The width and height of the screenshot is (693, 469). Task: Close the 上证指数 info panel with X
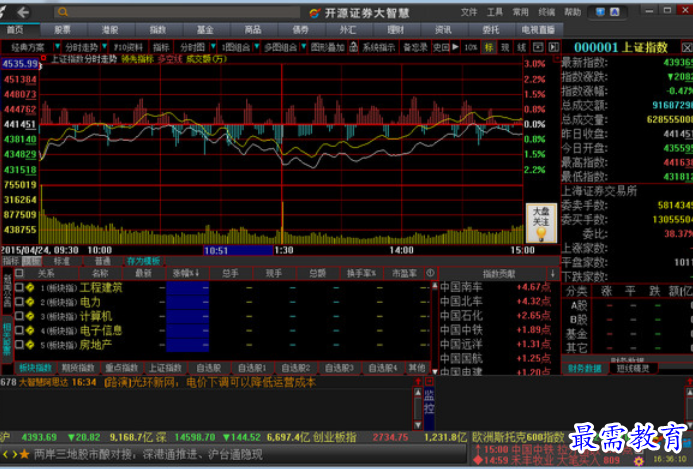687,47
